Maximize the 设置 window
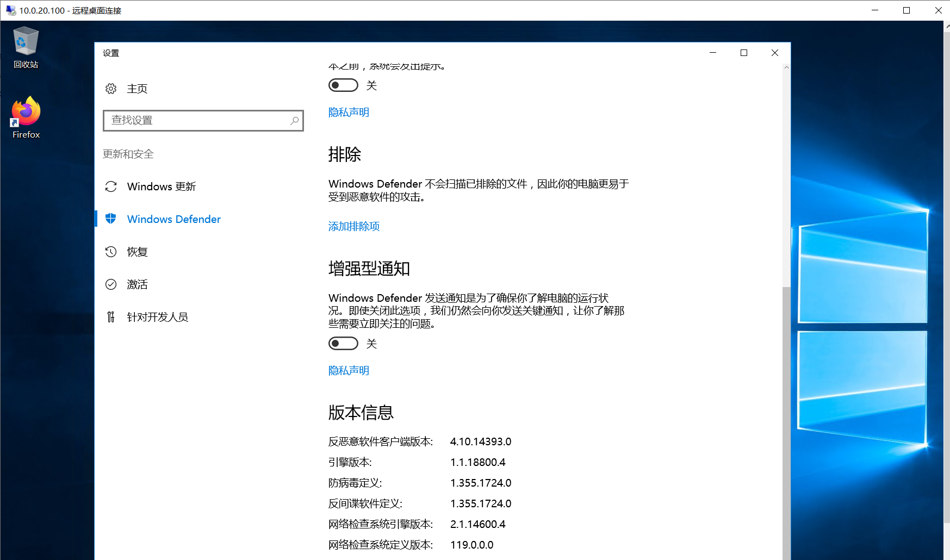This screenshot has height=560, width=950. tap(744, 53)
